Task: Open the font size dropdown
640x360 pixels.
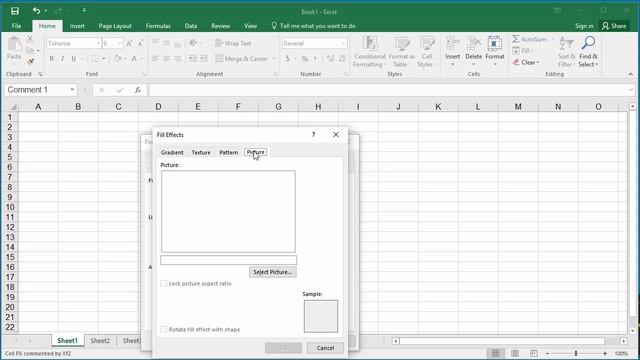Action: pyautogui.click(x=120, y=43)
